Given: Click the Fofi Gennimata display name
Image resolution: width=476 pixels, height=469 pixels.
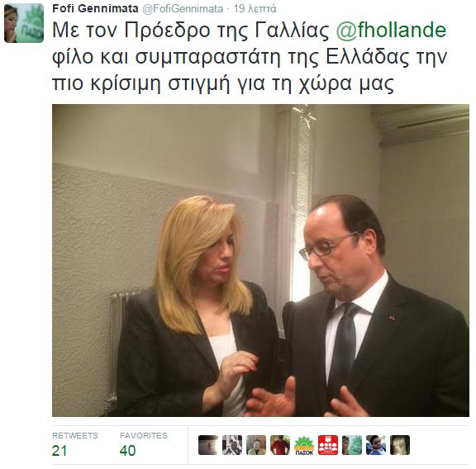Looking at the screenshot, I should (x=95, y=8).
